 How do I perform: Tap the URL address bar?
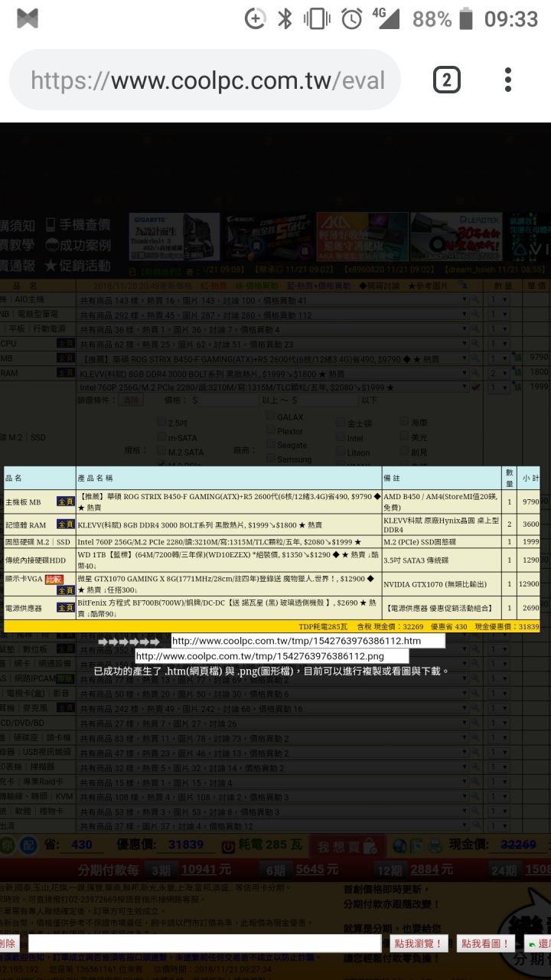point(205,80)
